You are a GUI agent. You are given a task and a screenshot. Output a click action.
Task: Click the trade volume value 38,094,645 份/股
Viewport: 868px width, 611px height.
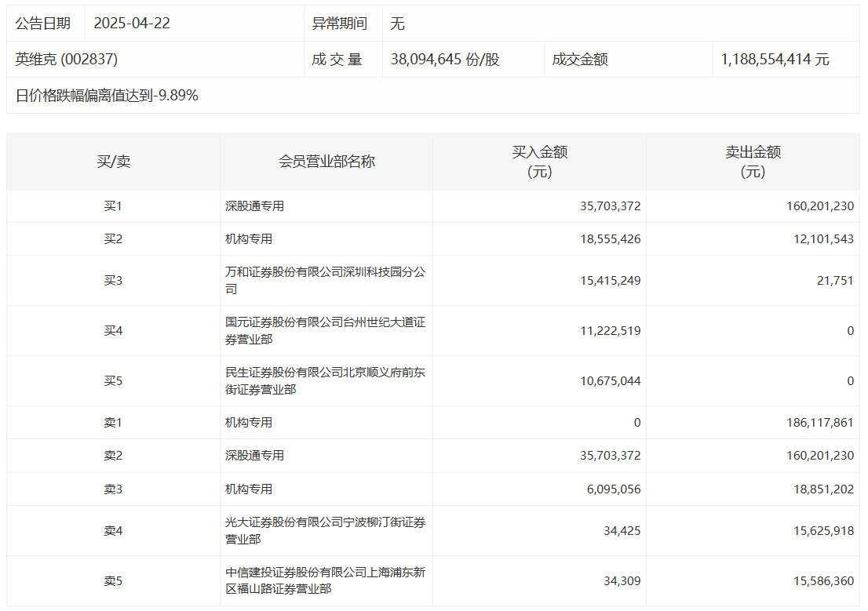point(445,60)
